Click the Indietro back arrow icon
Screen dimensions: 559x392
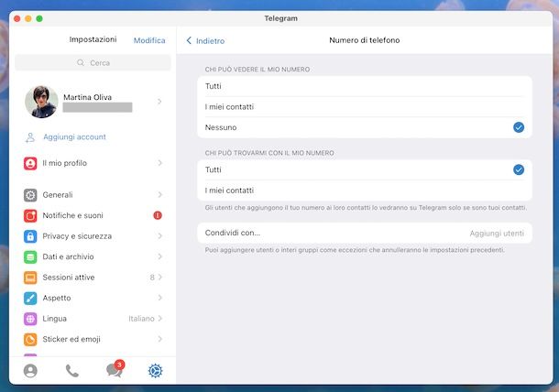[x=189, y=40]
